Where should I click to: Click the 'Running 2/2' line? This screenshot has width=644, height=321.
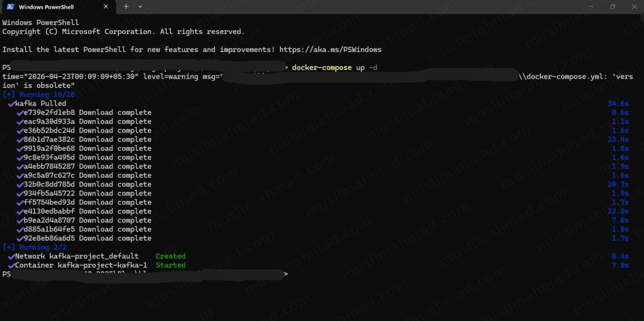[x=34, y=248]
